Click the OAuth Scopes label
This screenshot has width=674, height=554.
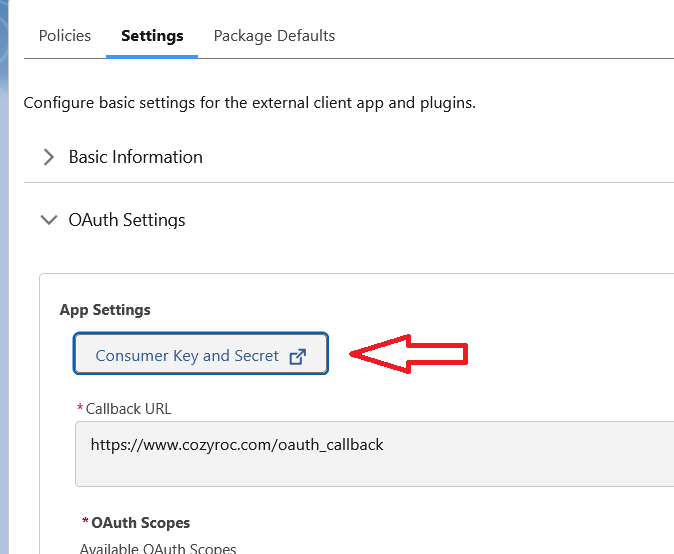coord(140,523)
